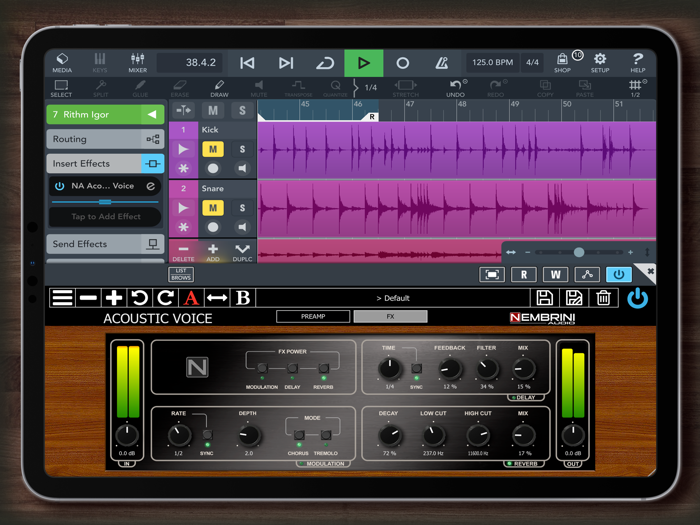This screenshot has height=525, width=700.
Task: Toggle the Nembrini plugin power button
Action: [638, 298]
